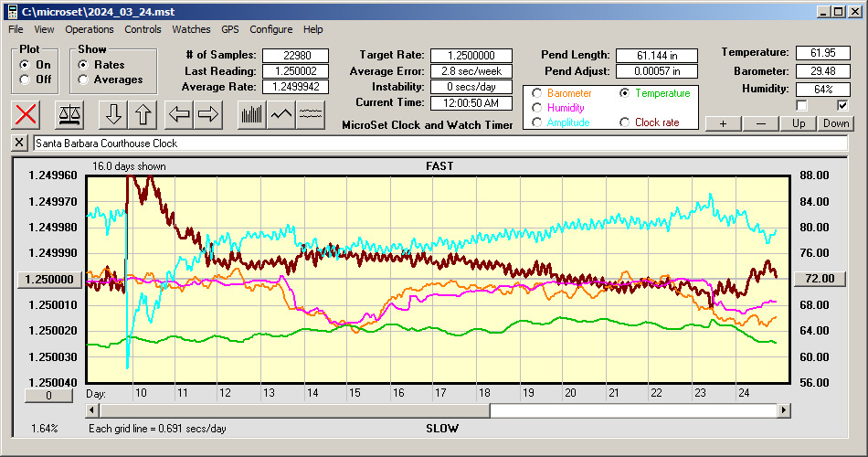Viewport: 868px width, 457px height.
Task: Click the Average Error value field
Action: tap(471, 71)
